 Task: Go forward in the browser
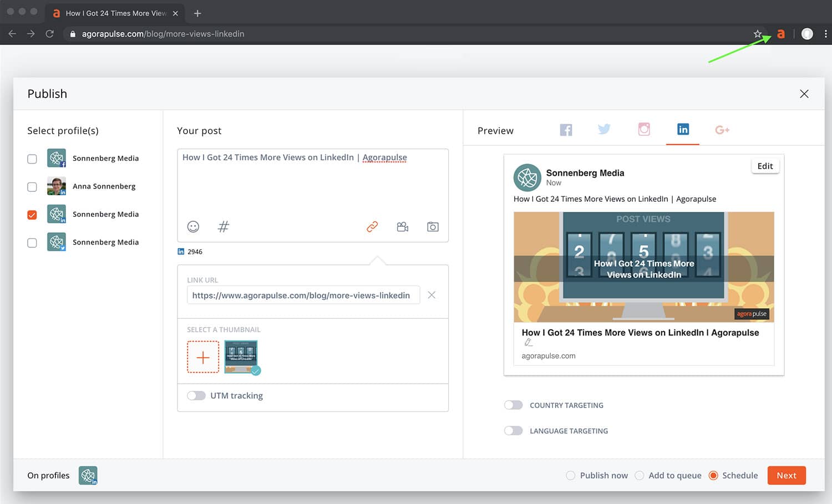coord(31,34)
